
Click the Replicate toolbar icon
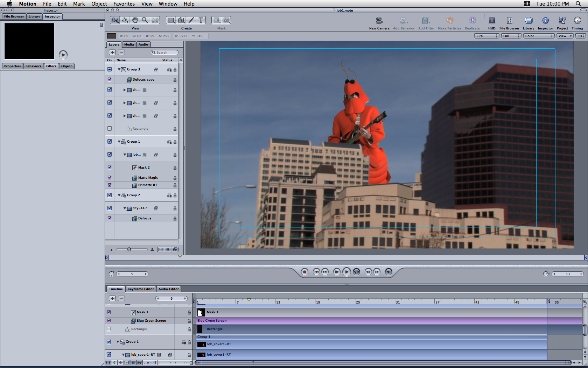(472, 21)
